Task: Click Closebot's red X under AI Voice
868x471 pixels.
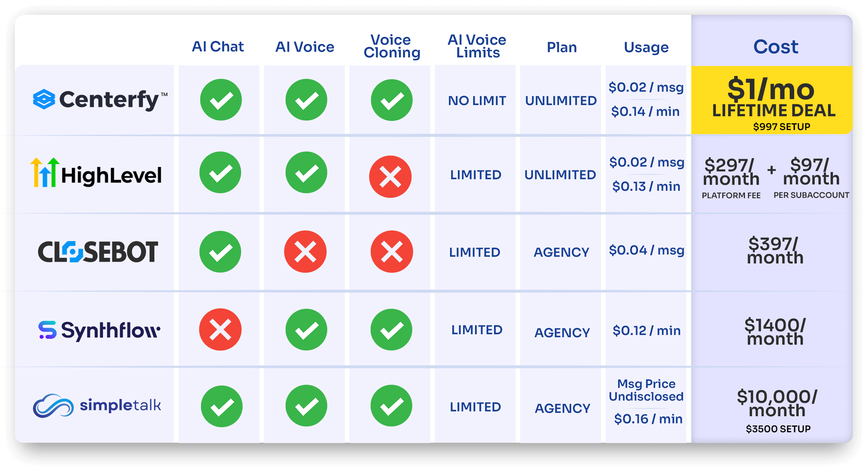Action: click(305, 252)
